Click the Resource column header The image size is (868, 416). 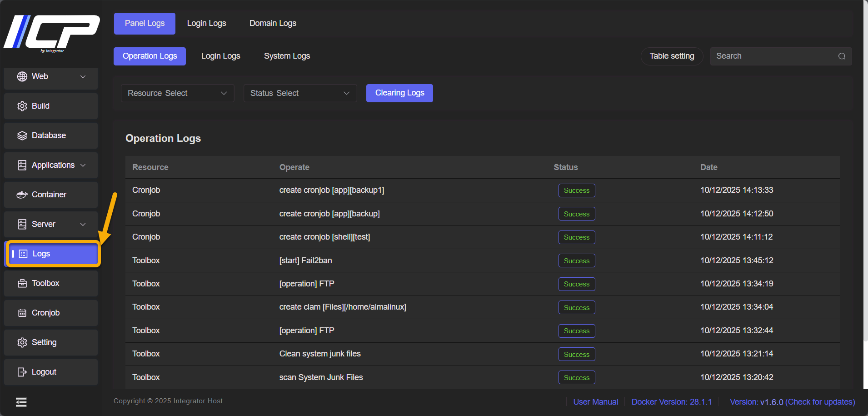[150, 167]
